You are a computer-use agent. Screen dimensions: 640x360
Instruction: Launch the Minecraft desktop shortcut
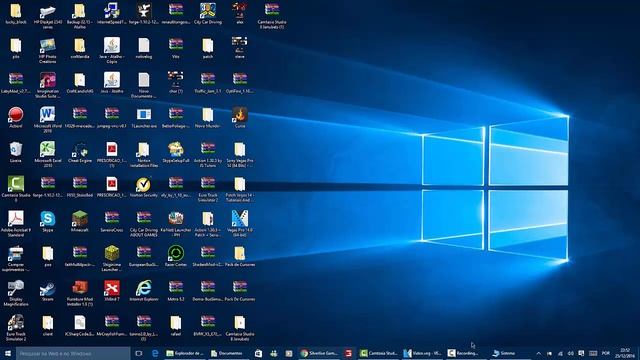coord(80,218)
